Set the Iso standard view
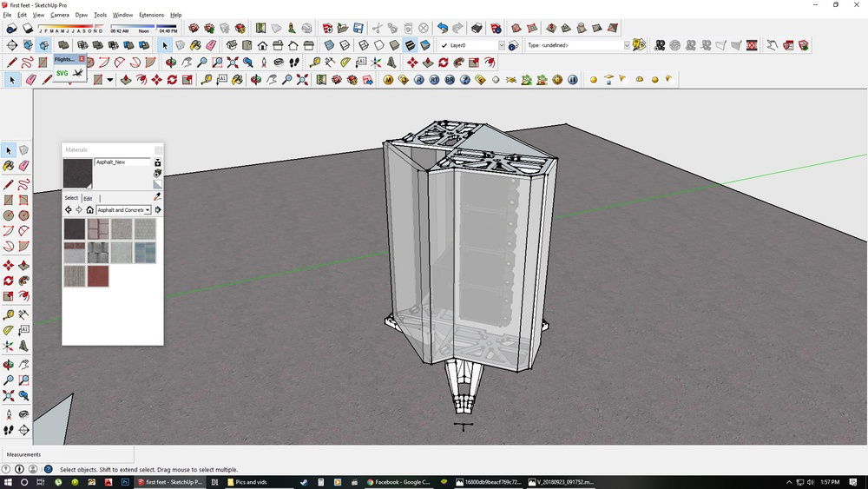The image size is (868, 489). pos(231,45)
